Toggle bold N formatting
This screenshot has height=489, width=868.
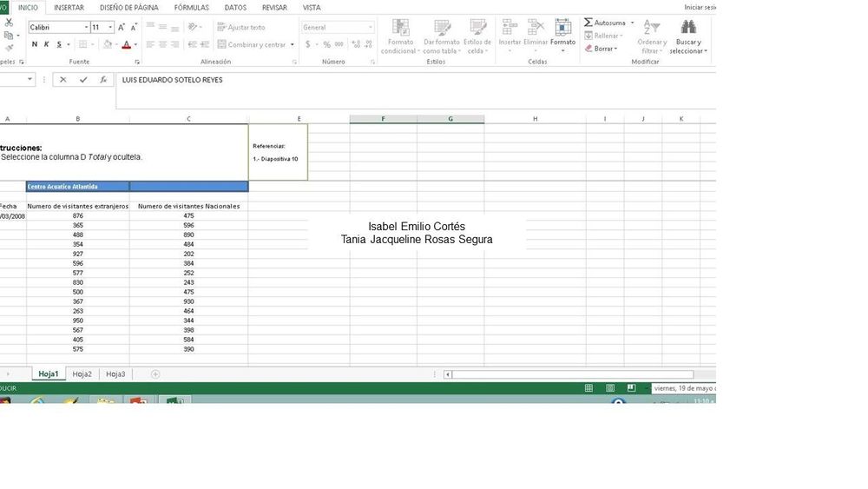coord(35,44)
